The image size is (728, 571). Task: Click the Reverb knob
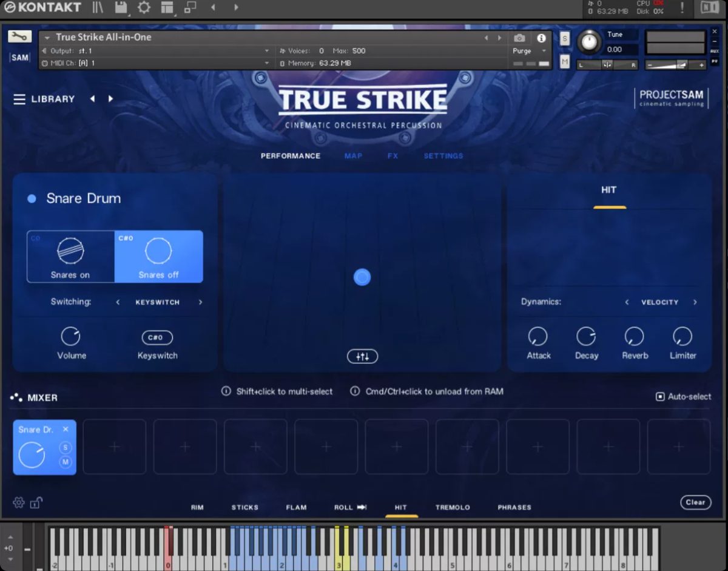coord(635,336)
